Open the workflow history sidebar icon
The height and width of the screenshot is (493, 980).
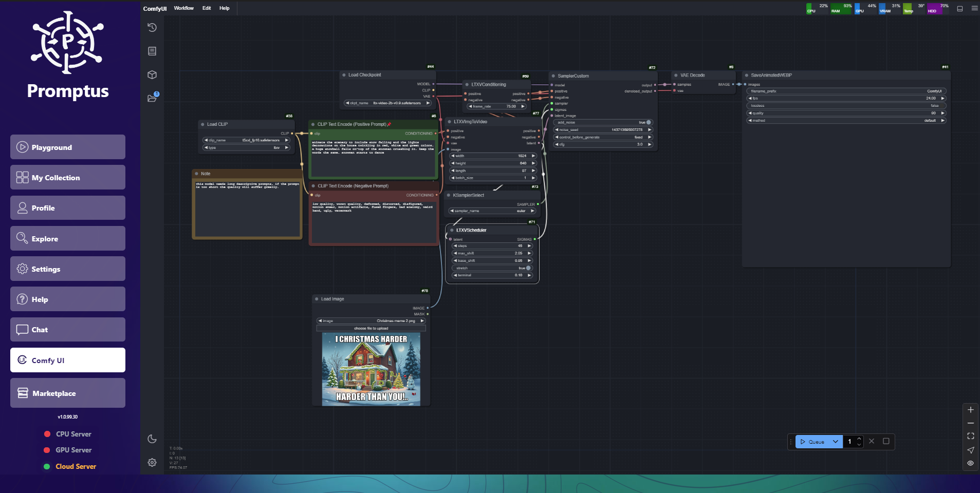click(152, 28)
